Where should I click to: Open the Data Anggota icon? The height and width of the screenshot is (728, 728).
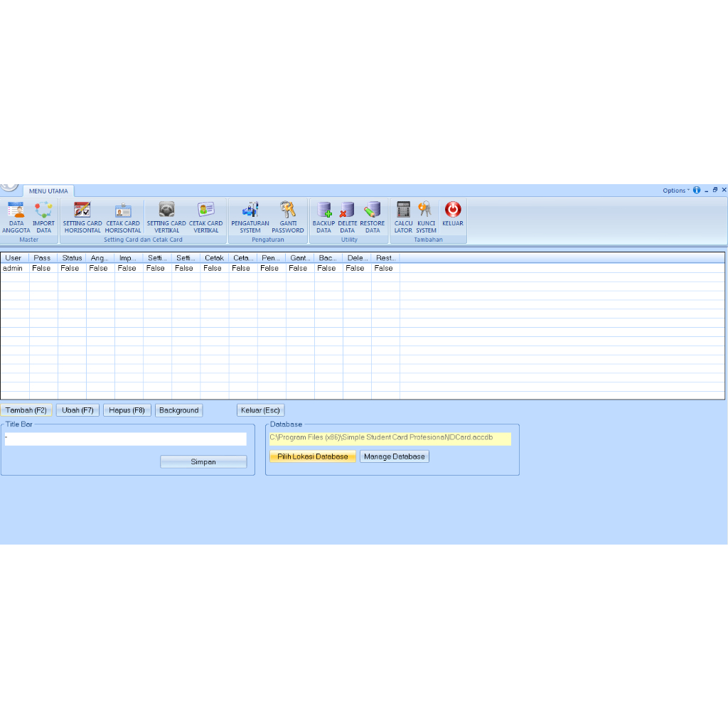click(16, 217)
